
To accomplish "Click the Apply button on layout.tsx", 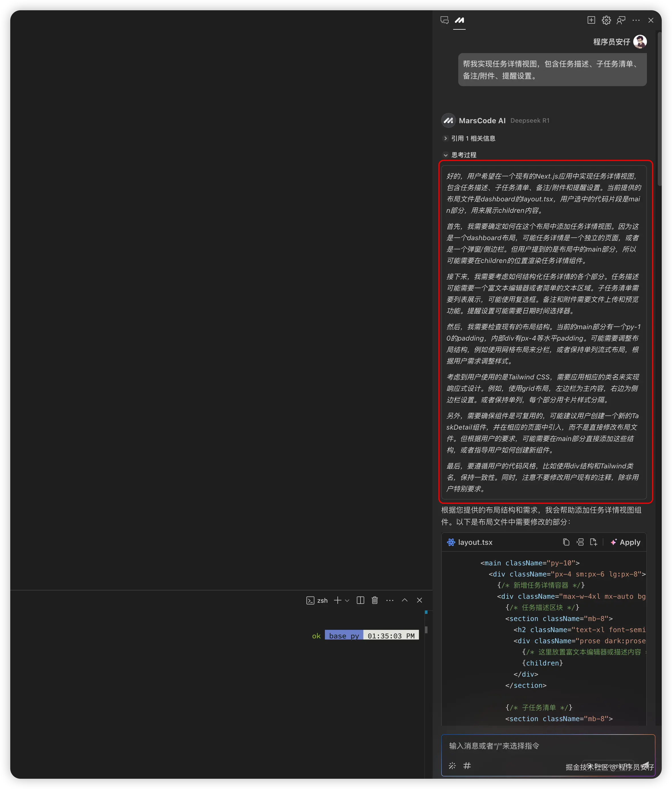I will coord(626,542).
